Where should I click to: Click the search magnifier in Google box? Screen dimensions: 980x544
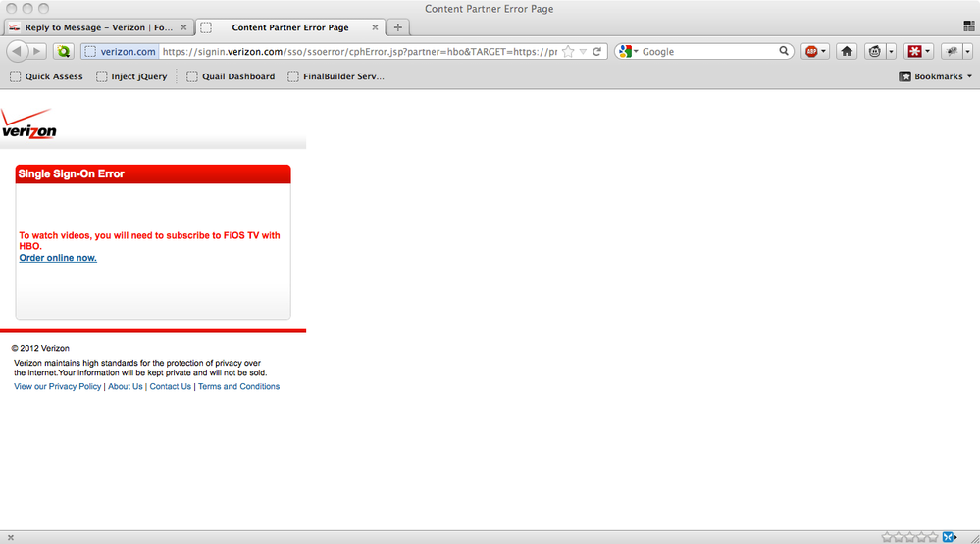[x=783, y=51]
